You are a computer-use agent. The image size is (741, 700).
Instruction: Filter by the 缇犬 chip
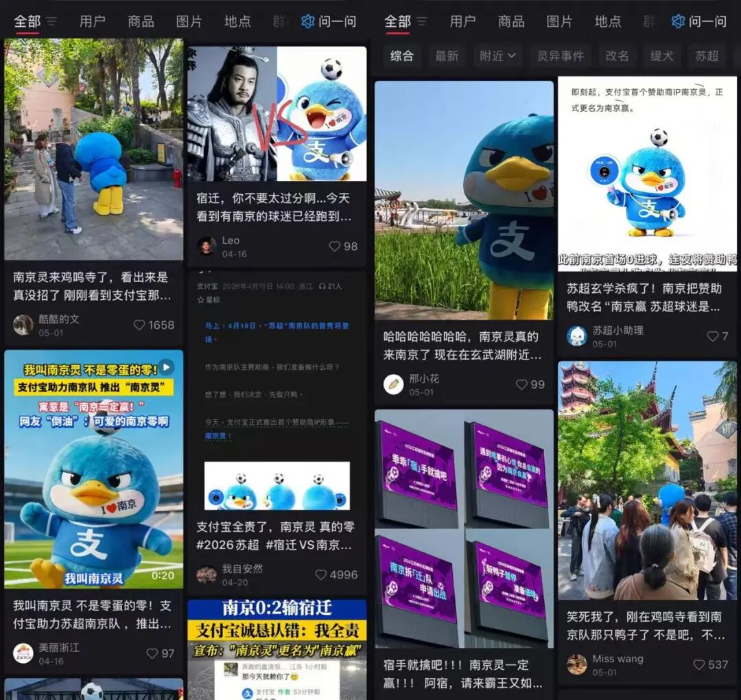coord(661,56)
